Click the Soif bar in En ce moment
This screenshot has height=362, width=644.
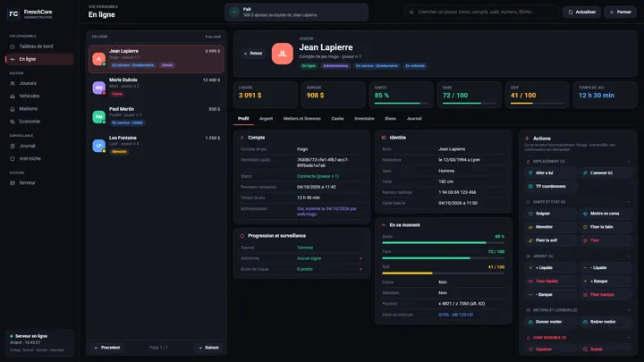[443, 273]
